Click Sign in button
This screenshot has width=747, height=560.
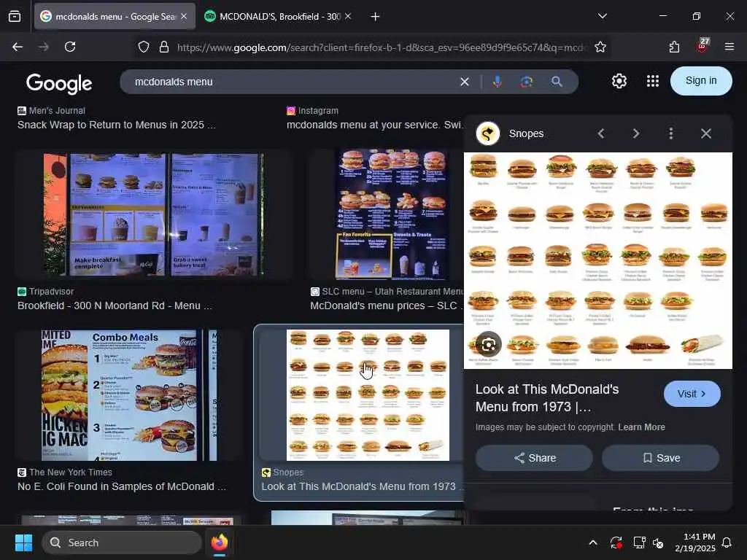(x=701, y=81)
